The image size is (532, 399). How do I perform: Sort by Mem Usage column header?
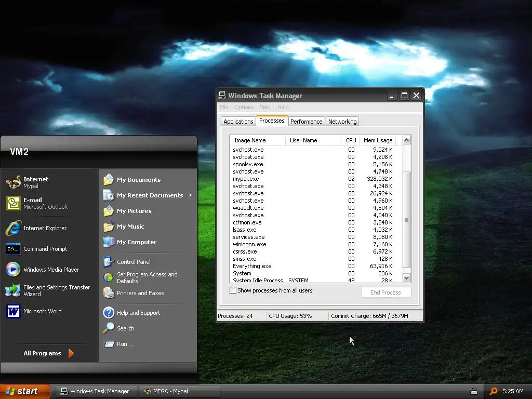(378, 140)
